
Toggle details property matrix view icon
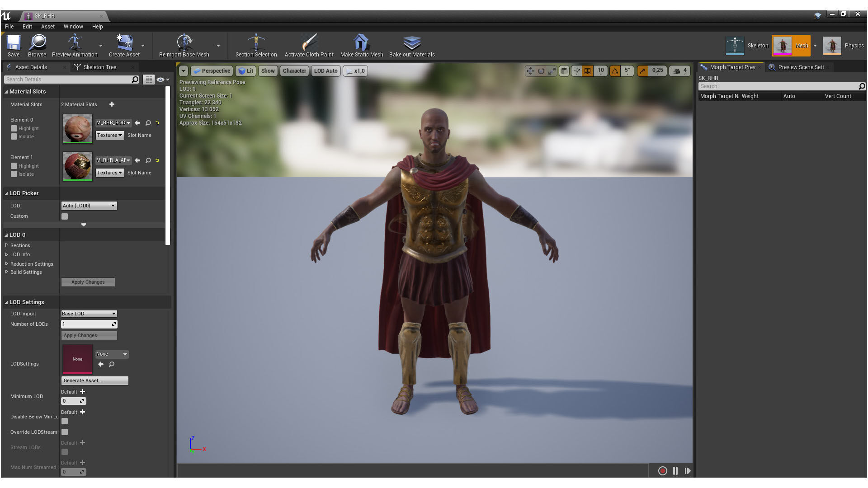click(x=148, y=80)
